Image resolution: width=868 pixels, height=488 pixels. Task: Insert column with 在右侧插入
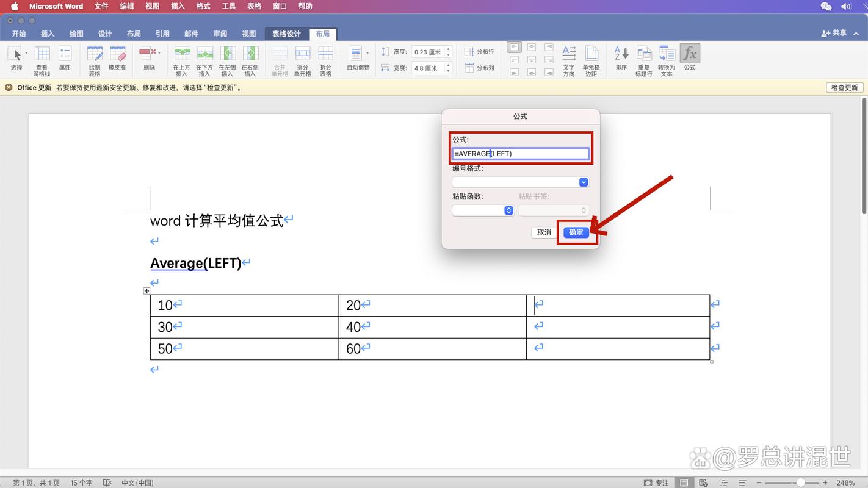point(250,61)
